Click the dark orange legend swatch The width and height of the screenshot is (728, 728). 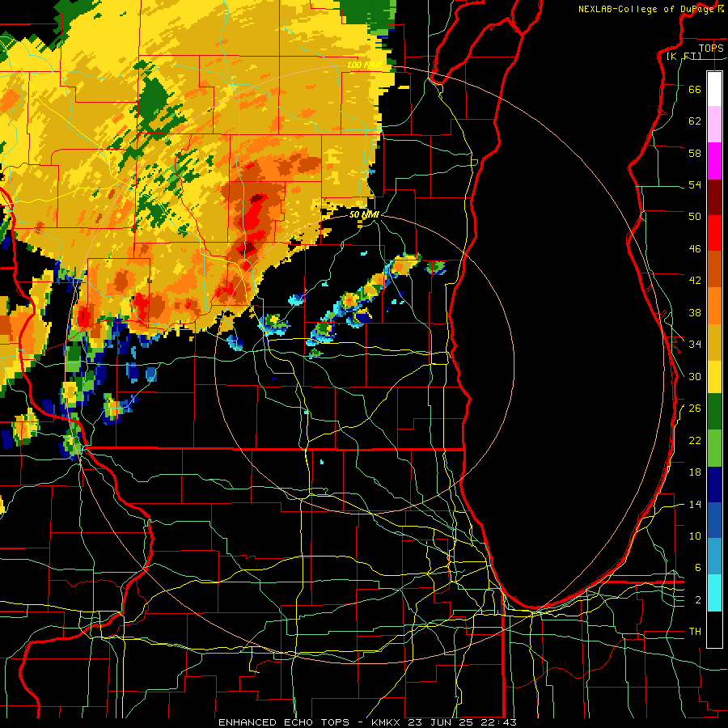coord(714,269)
